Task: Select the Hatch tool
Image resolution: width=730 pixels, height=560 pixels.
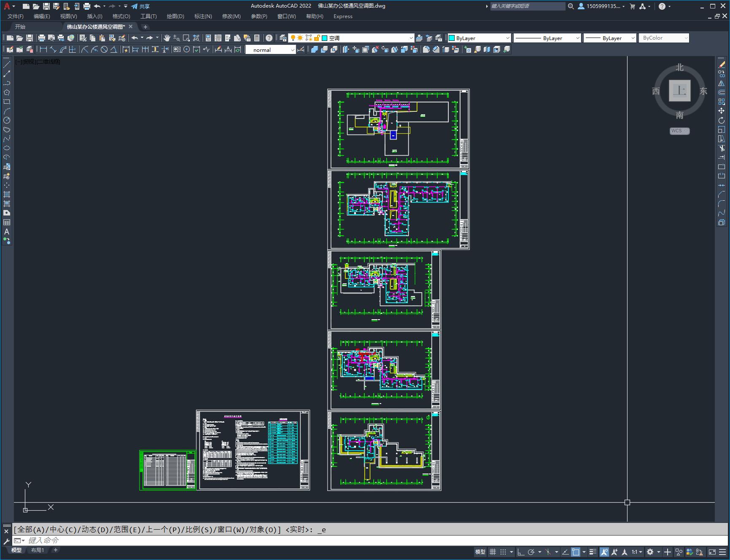Action: click(7, 195)
